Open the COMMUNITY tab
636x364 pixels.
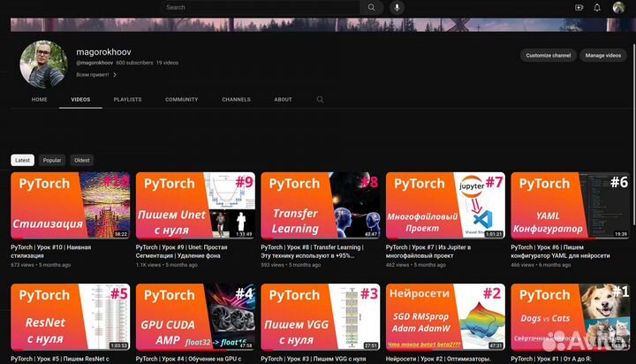tap(181, 100)
